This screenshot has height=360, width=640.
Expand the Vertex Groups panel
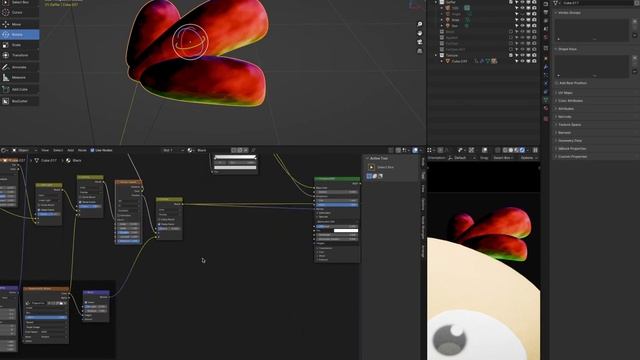569,13
